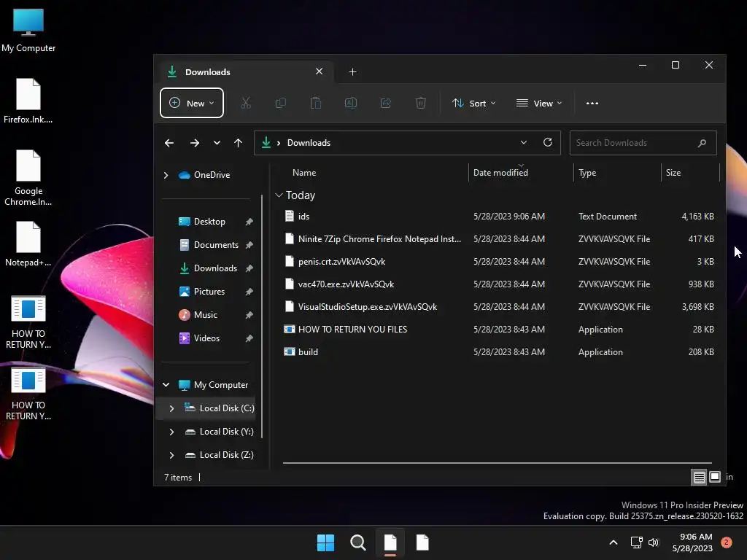Viewport: 747px width, 560px height.
Task: Select the build application file
Action: coord(499,352)
